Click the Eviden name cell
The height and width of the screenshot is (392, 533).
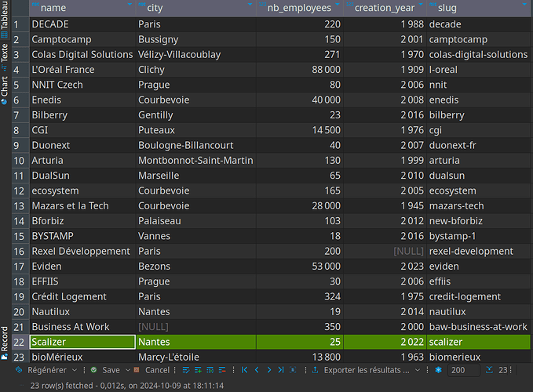(x=82, y=267)
